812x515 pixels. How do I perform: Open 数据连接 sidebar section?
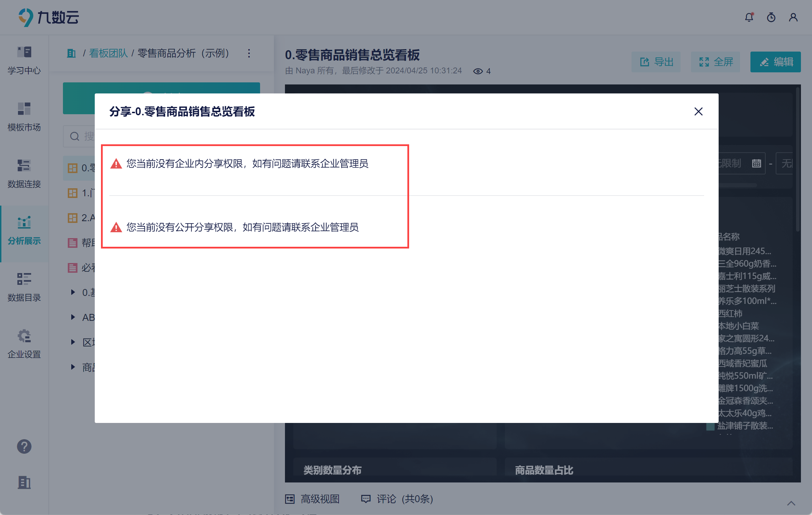coord(24,174)
